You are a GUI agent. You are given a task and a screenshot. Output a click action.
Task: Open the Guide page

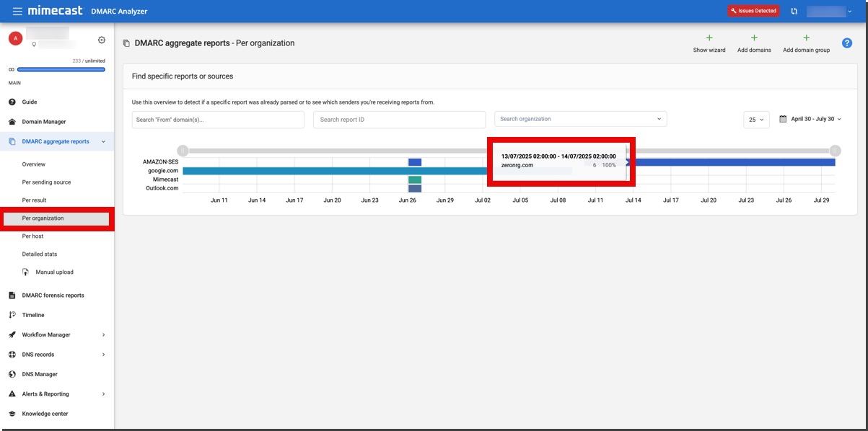click(30, 102)
